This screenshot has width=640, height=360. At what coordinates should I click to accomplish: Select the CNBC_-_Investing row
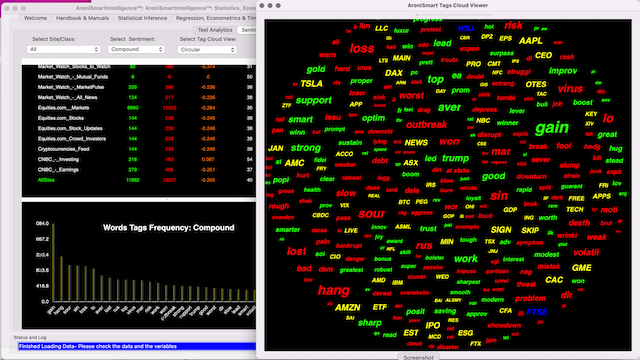tap(139, 159)
